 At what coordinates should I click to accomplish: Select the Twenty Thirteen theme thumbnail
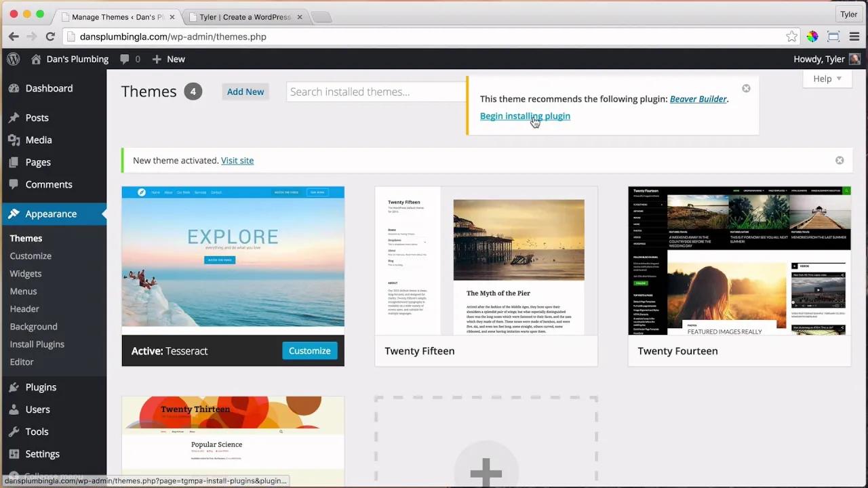233,442
